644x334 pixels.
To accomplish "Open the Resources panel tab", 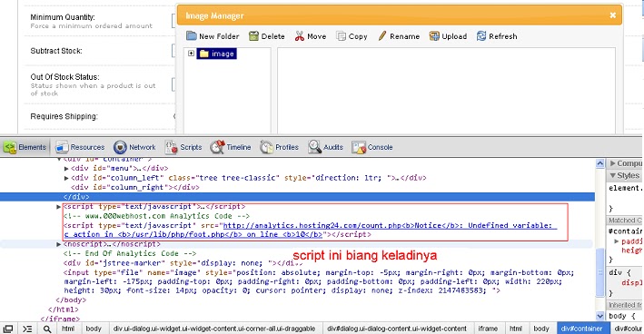I will click(x=80, y=147).
